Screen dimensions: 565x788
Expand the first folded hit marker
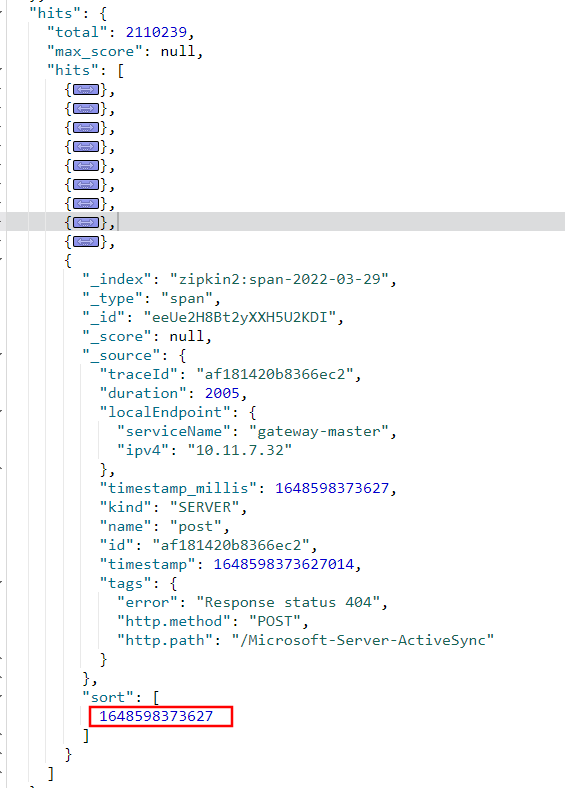[x=86, y=90]
